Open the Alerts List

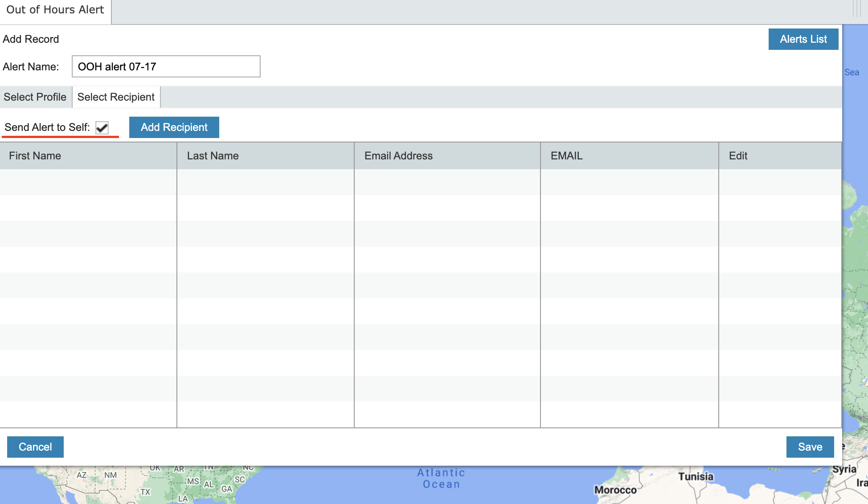click(803, 39)
